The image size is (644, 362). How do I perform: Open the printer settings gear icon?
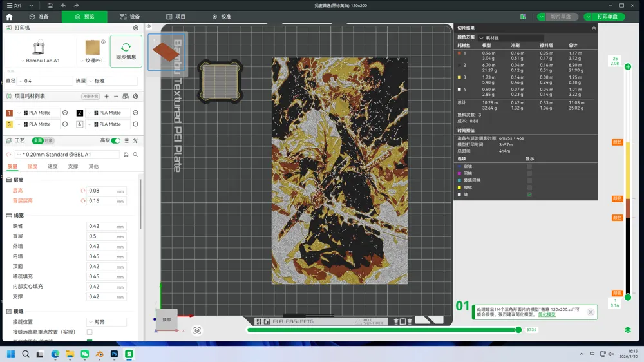point(135,28)
